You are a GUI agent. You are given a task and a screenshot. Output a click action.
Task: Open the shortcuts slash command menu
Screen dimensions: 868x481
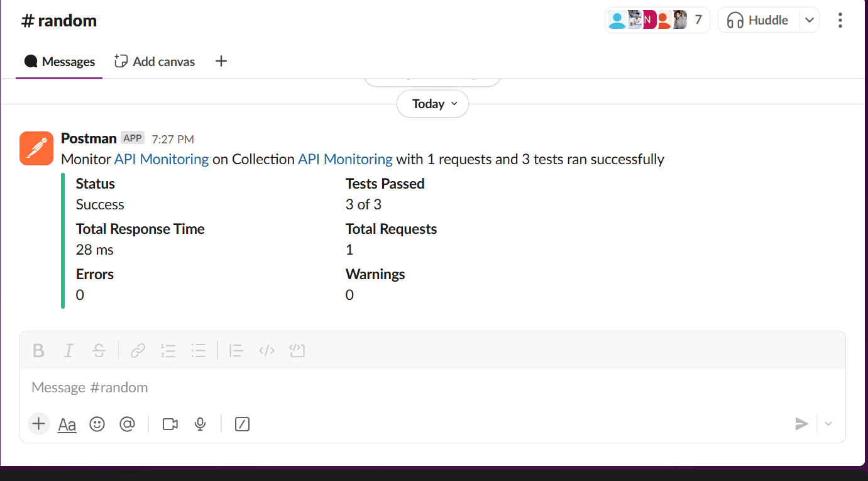[x=242, y=424]
